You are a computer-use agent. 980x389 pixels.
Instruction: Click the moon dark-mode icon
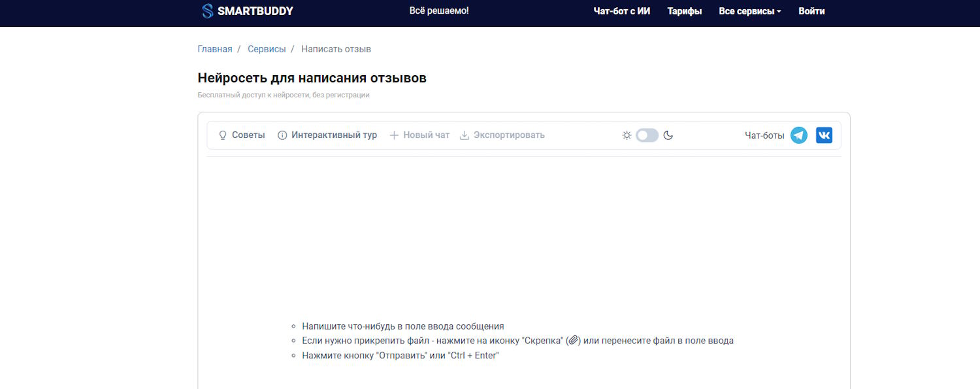[x=668, y=135]
